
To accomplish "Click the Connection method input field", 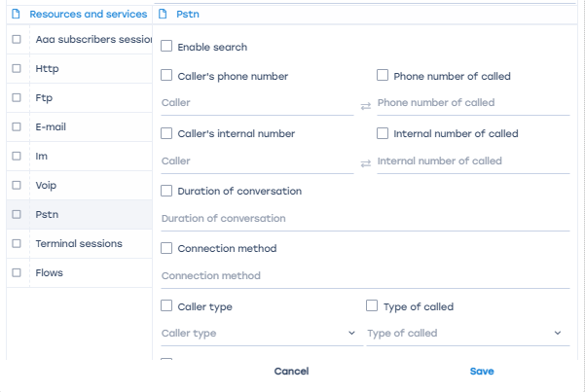I will click(365, 276).
